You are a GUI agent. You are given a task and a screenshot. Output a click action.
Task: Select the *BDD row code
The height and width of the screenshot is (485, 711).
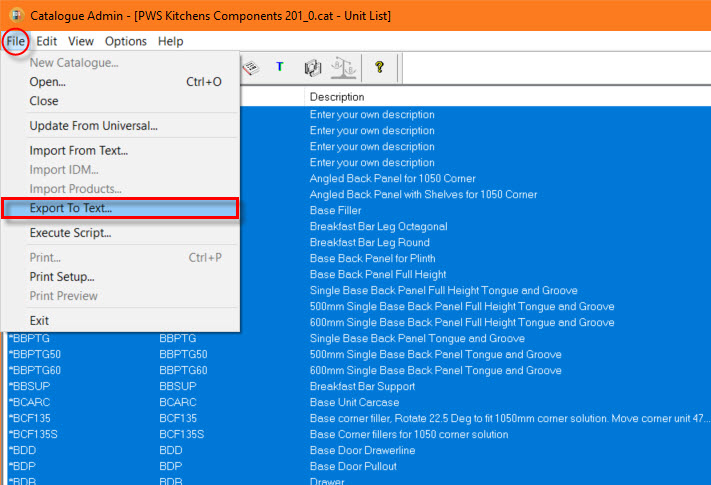pos(23,451)
